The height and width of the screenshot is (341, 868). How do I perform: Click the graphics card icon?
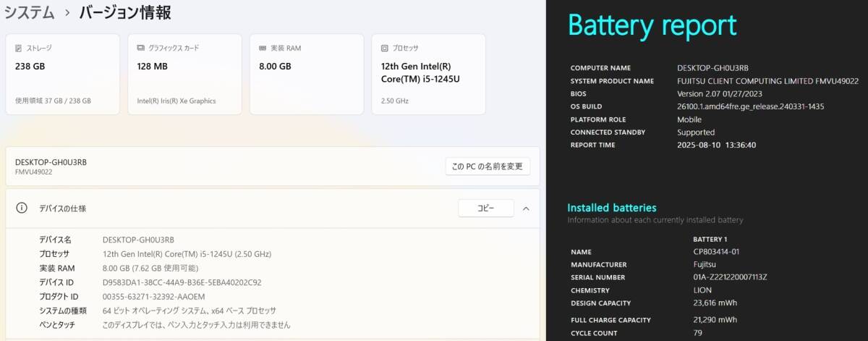140,48
